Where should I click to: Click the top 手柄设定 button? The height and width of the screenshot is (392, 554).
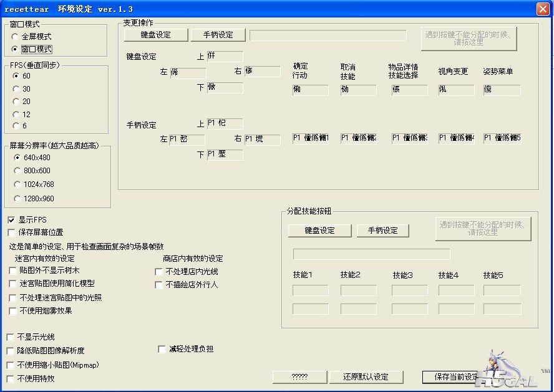point(218,35)
